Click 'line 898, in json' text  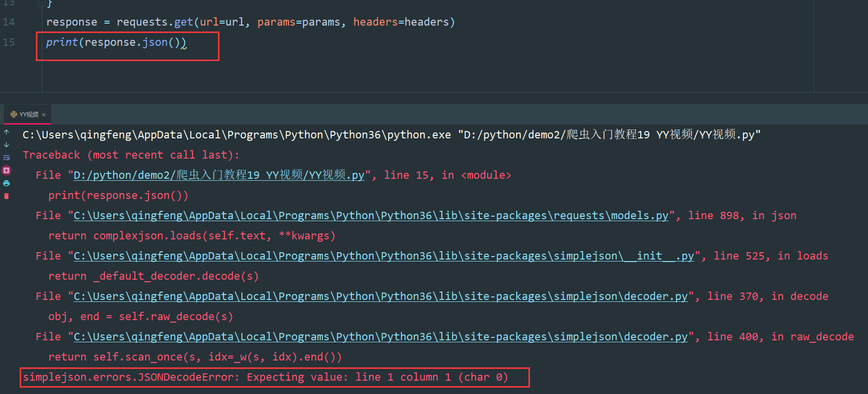742,216
